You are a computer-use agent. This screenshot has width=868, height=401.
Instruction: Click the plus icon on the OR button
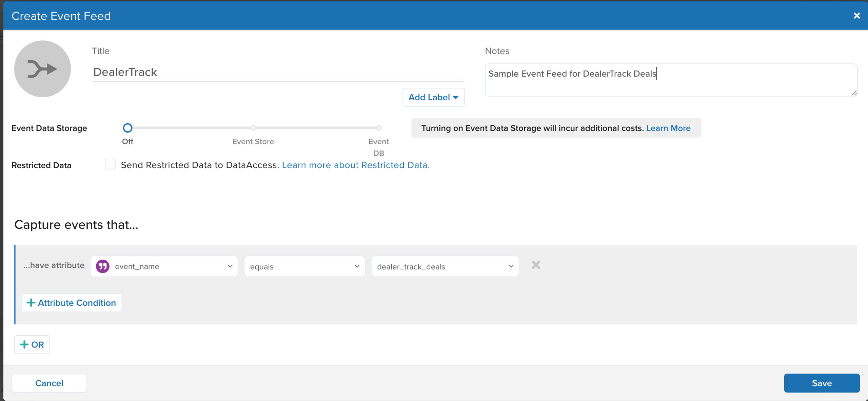[x=24, y=345]
